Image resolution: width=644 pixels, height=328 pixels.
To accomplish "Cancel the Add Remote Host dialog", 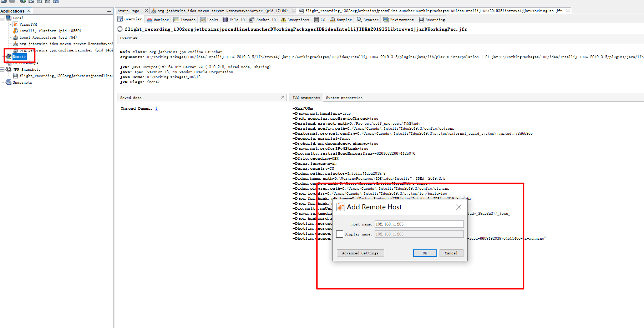I will pos(451,253).
